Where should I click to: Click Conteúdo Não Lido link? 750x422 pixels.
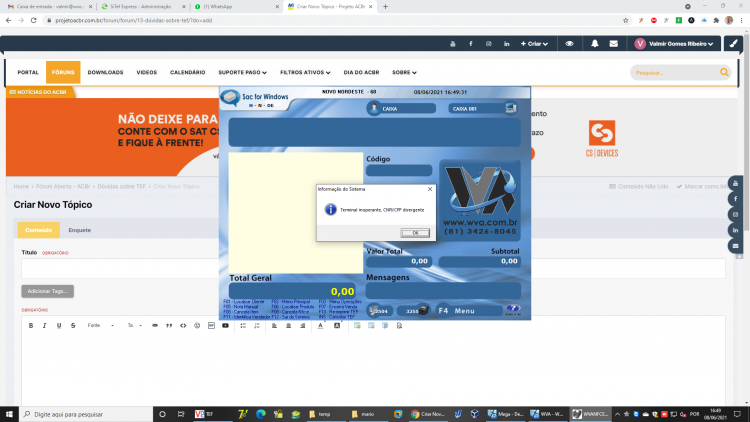(639, 187)
